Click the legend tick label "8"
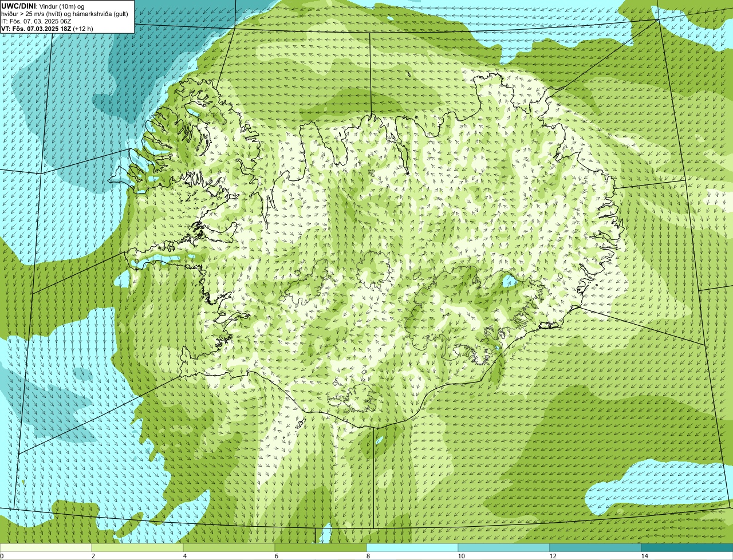Screen dimensions: 733x560 (x=367, y=556)
